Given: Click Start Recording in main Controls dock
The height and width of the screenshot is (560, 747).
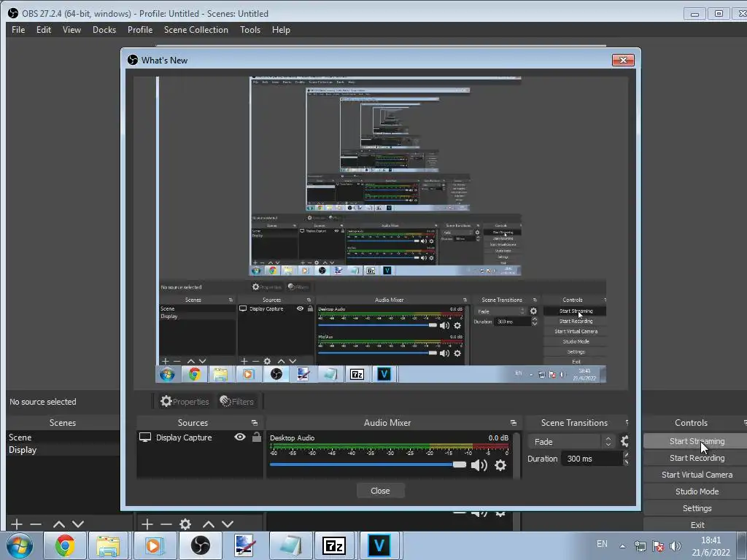Looking at the screenshot, I should click(x=697, y=458).
